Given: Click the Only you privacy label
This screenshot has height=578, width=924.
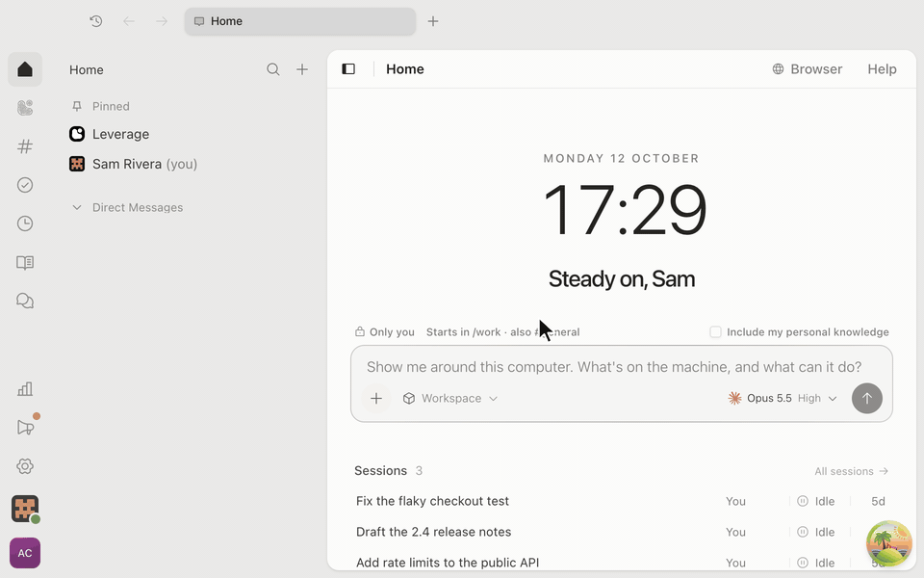Looking at the screenshot, I should pos(385,332).
